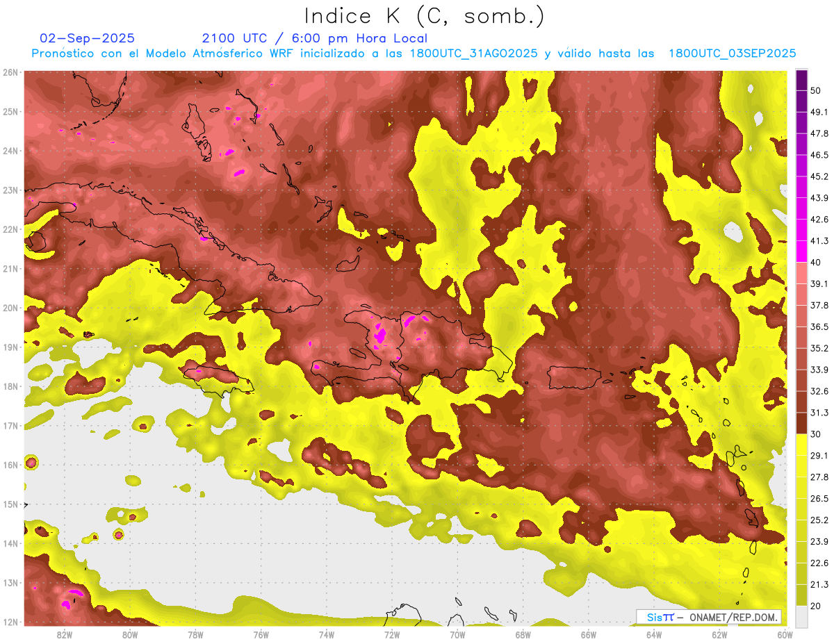
Task: Select the gray colorbar segment below 20
Action: point(801,616)
